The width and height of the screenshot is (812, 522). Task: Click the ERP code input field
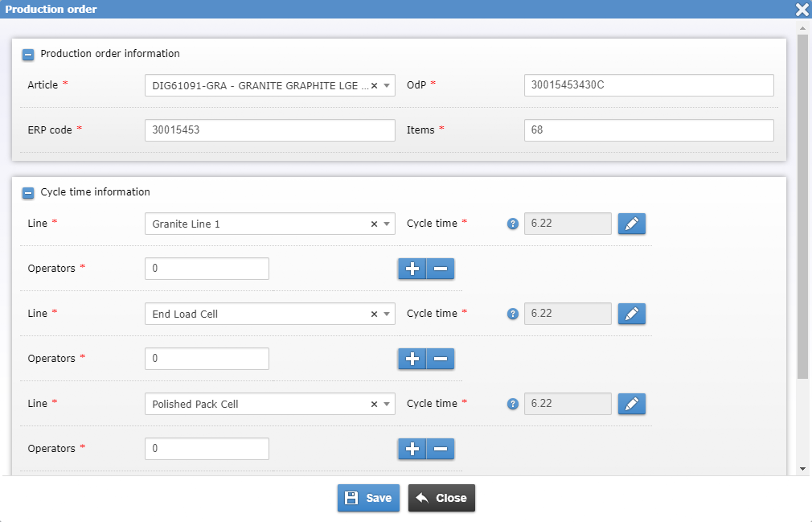click(x=269, y=129)
